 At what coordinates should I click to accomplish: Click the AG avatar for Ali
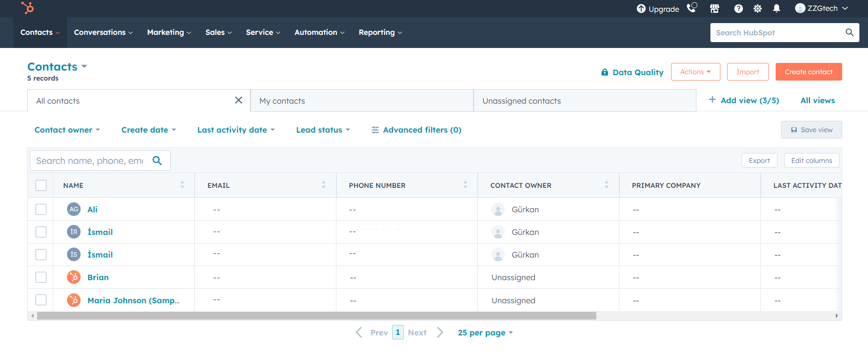coord(74,209)
